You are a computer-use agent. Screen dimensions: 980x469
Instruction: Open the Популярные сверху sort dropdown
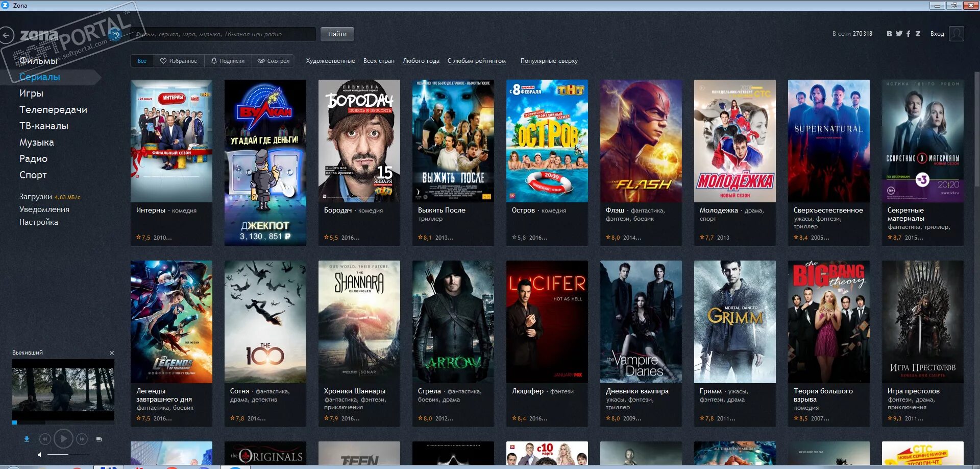549,61
